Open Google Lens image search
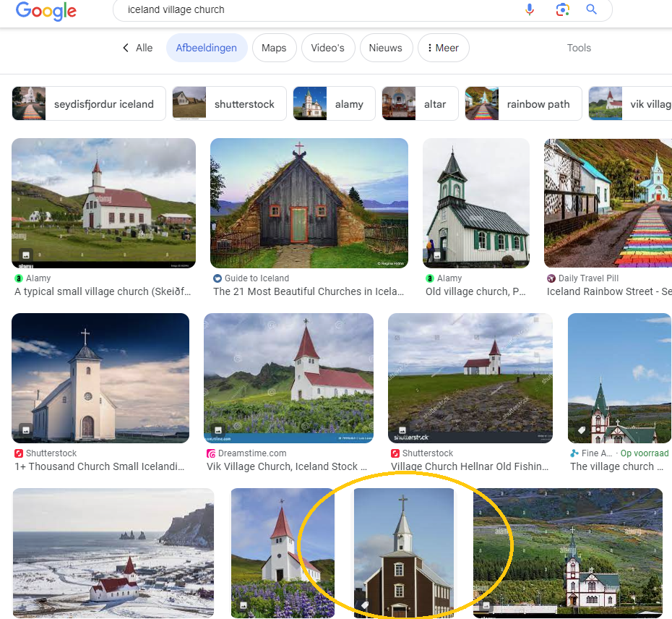This screenshot has width=672, height=619. pyautogui.click(x=562, y=9)
